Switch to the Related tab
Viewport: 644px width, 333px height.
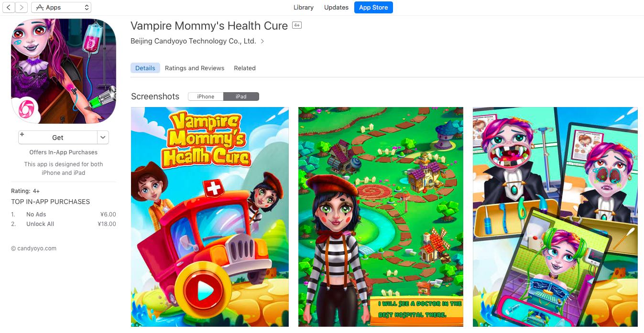point(245,68)
